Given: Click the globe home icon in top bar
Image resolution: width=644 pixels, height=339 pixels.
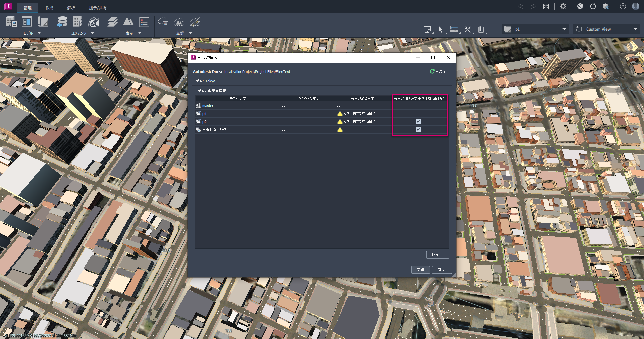Looking at the screenshot, I should click(580, 6).
